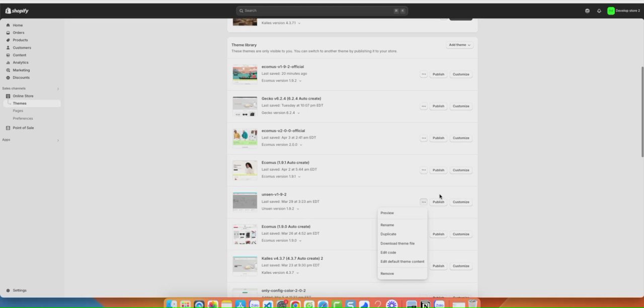Customize the Gecko v6.2.4 theme
The width and height of the screenshot is (644, 308).
[461, 106]
